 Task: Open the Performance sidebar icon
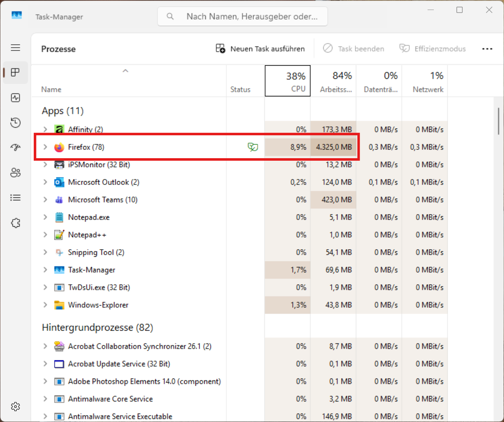15,98
